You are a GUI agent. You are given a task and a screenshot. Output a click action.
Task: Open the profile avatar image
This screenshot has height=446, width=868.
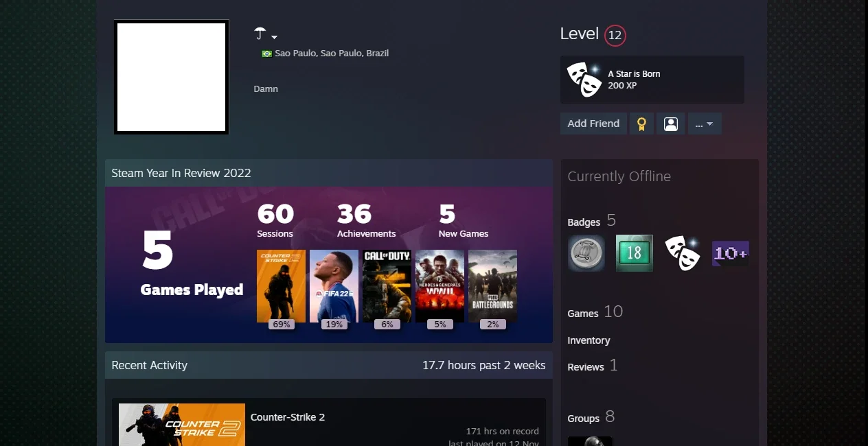[171, 77]
